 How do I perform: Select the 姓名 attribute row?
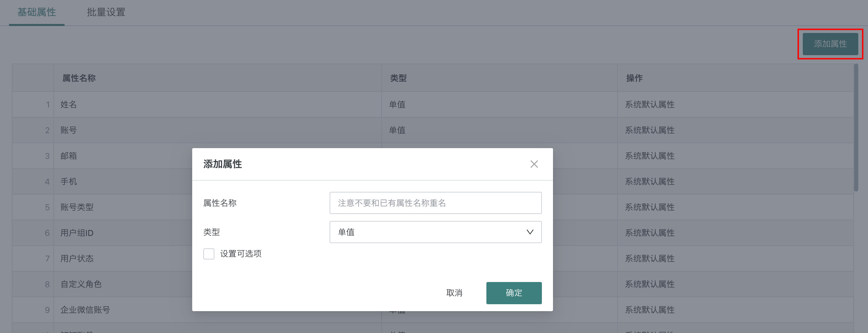69,104
